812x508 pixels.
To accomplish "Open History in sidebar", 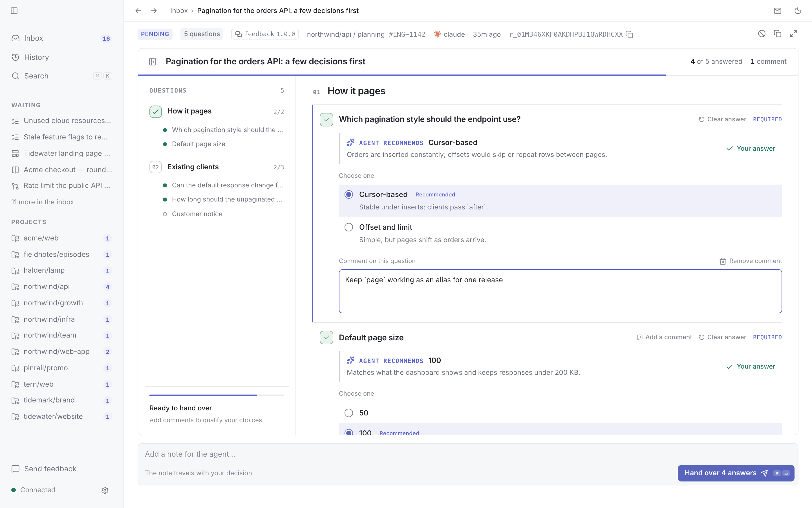I will point(62,57).
